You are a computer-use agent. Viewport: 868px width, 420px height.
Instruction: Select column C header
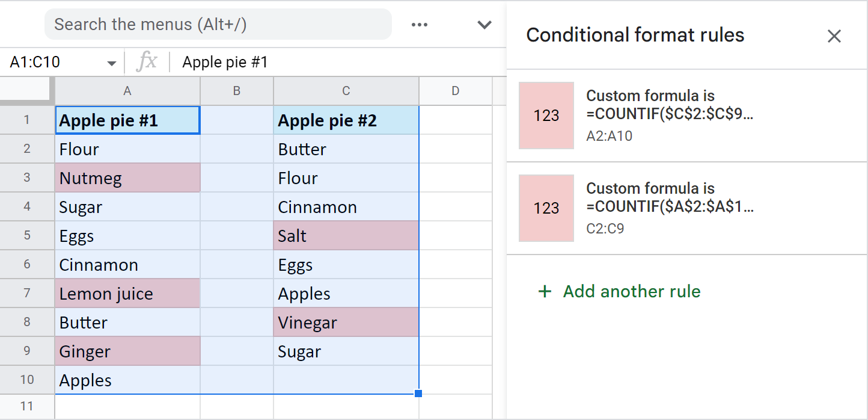pyautogui.click(x=346, y=90)
